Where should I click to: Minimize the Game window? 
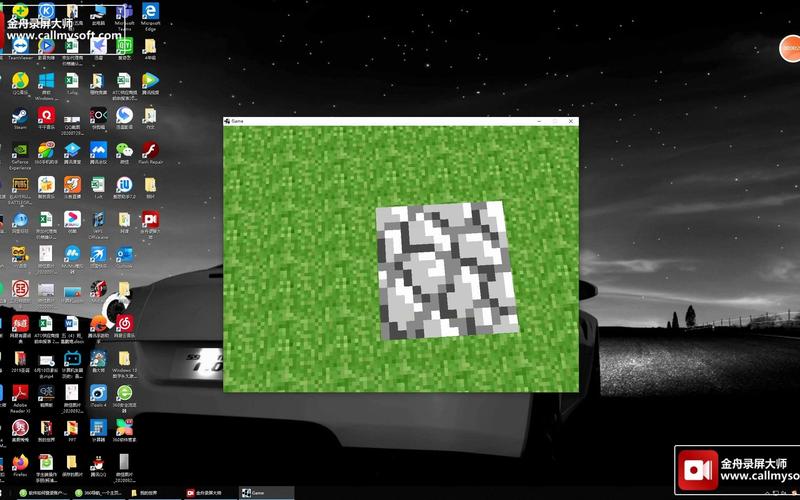pyautogui.click(x=539, y=121)
